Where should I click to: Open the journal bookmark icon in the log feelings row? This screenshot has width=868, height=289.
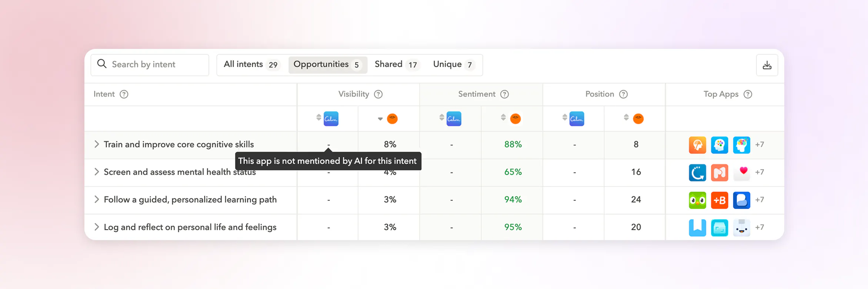697,227
